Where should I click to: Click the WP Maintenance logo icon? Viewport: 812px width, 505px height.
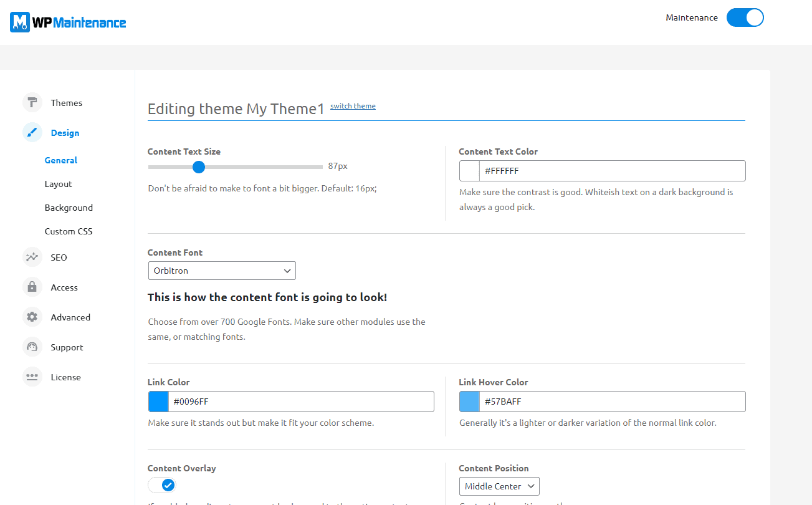[x=20, y=22]
